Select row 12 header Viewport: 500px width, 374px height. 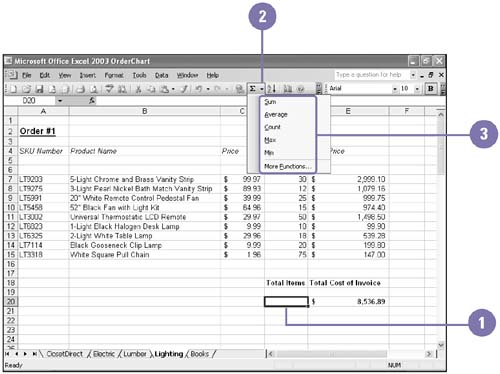tap(11, 227)
